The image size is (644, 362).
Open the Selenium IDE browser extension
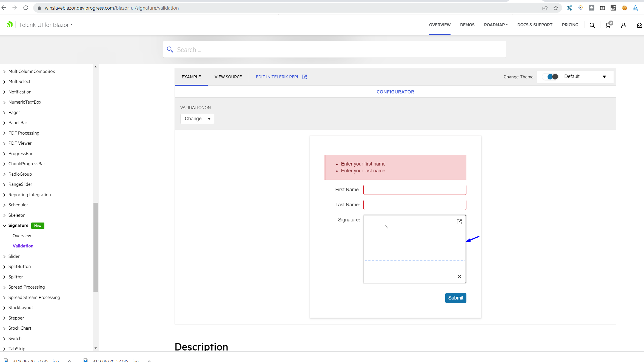(x=614, y=8)
